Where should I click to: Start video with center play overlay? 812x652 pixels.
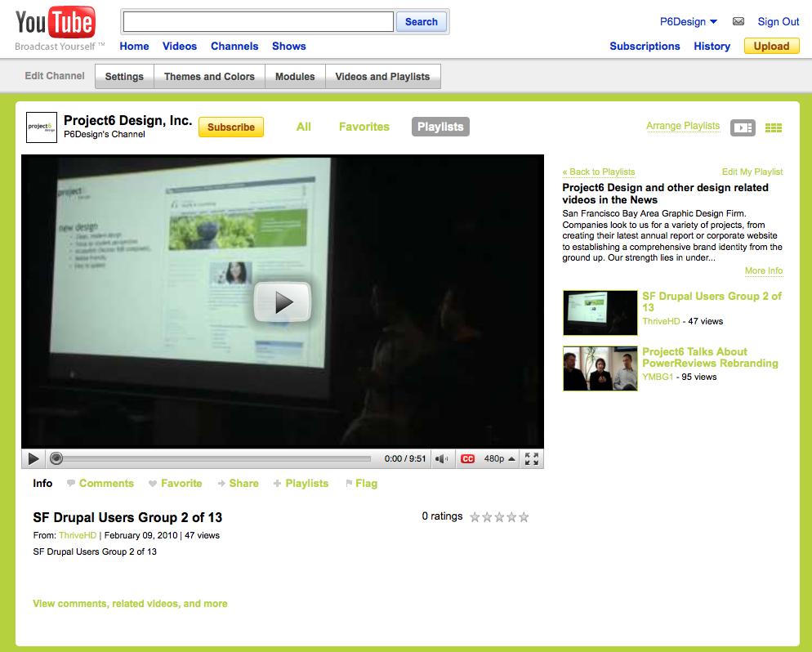click(x=282, y=302)
